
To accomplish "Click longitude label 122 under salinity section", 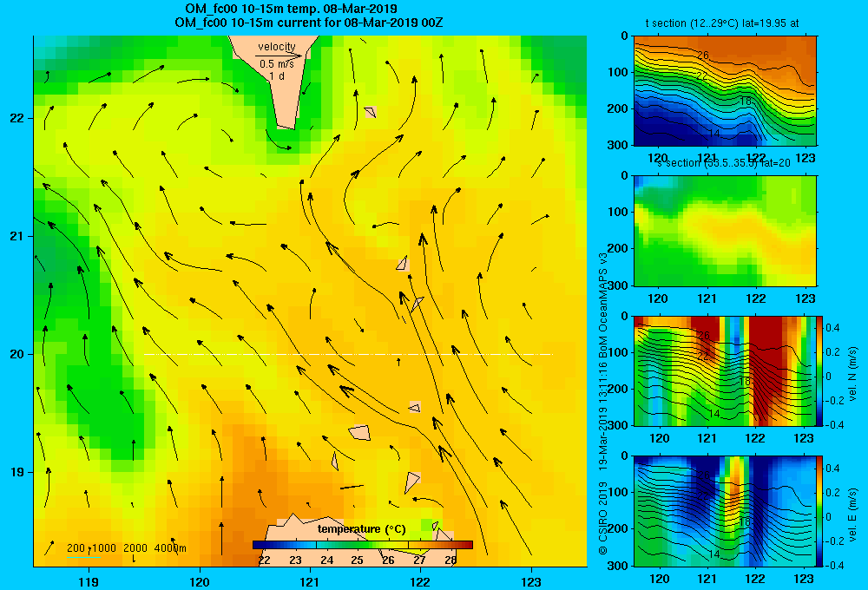I will [x=756, y=298].
